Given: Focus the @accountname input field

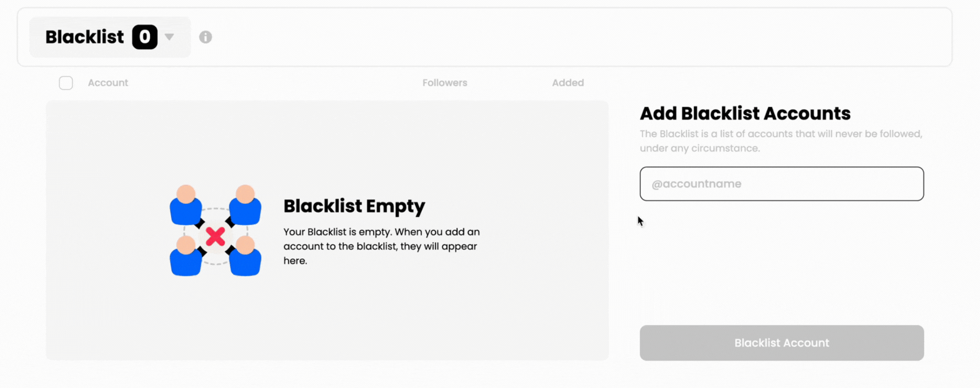Looking at the screenshot, I should click(781, 184).
